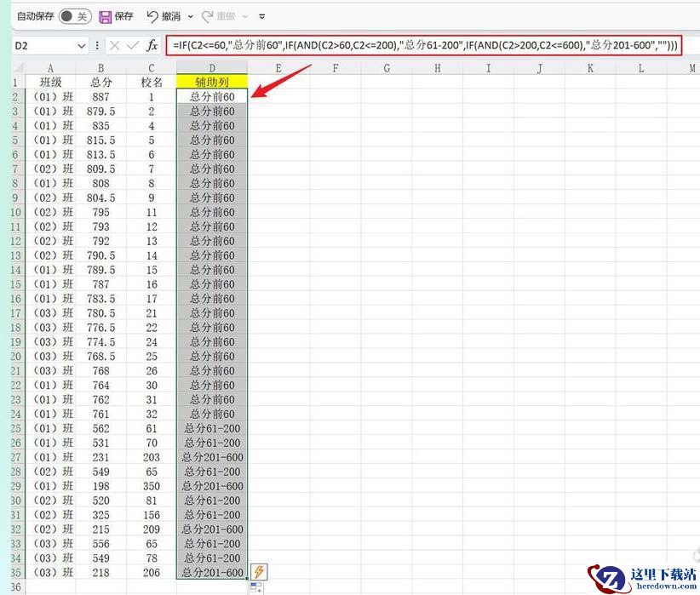700x595 pixels.
Task: Click the Insert Function fx icon
Action: coord(152,45)
